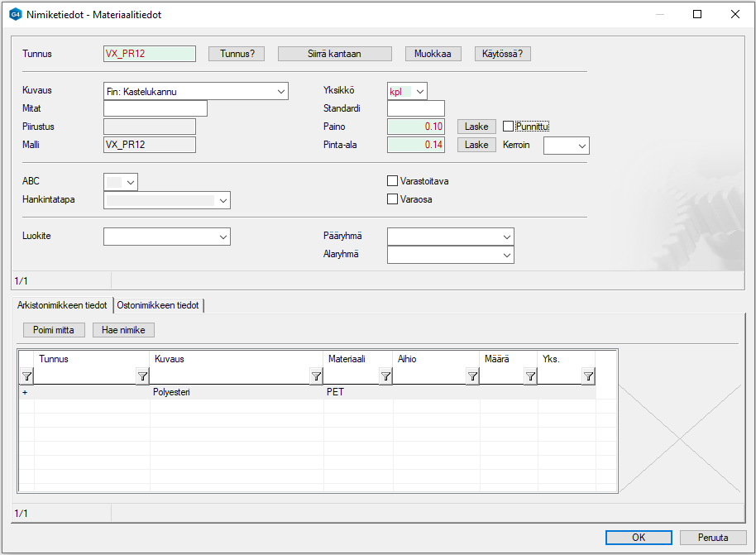The height and width of the screenshot is (555, 756).
Task: Click the filter icon in Aihio column
Action: point(471,376)
